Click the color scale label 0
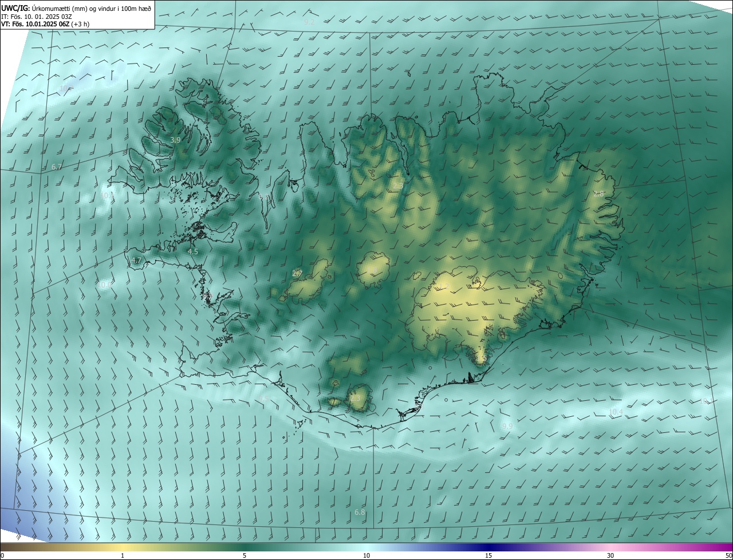 (2, 555)
